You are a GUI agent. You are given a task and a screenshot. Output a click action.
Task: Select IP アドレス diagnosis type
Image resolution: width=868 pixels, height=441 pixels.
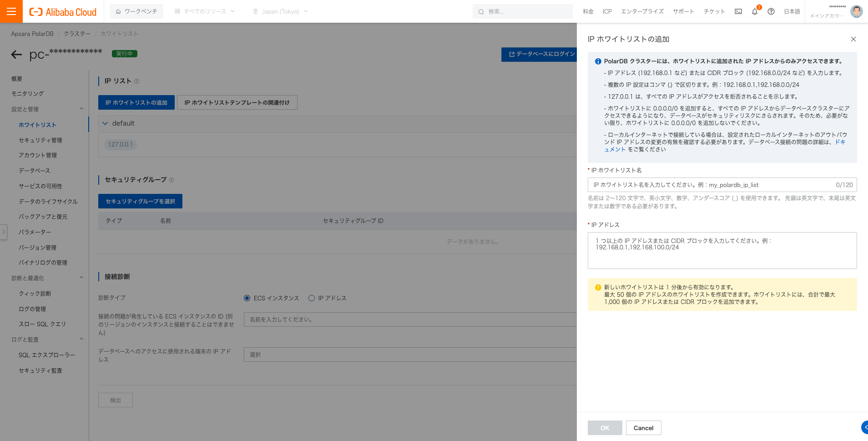click(312, 298)
